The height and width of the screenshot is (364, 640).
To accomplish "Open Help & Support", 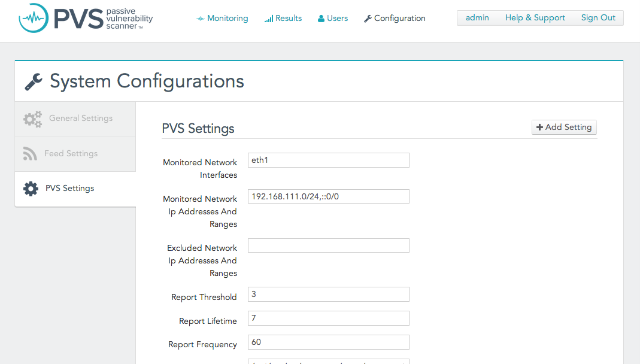I will pos(535,18).
